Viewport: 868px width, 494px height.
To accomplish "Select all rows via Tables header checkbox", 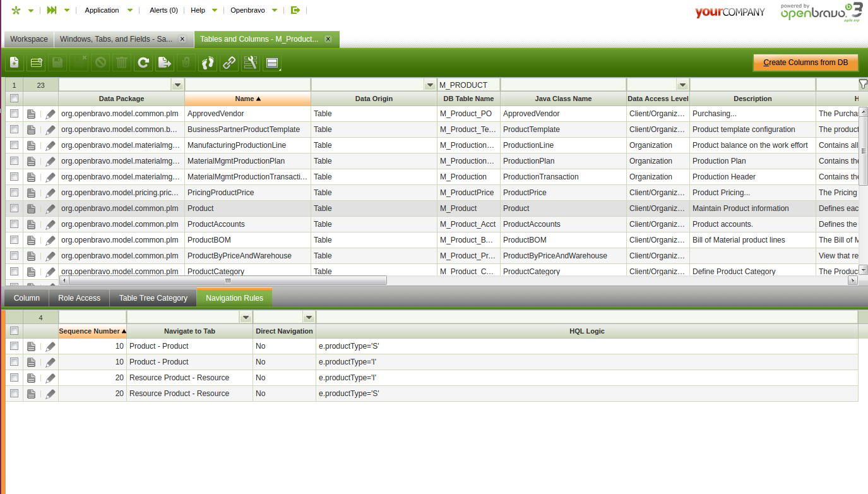I will (14, 99).
